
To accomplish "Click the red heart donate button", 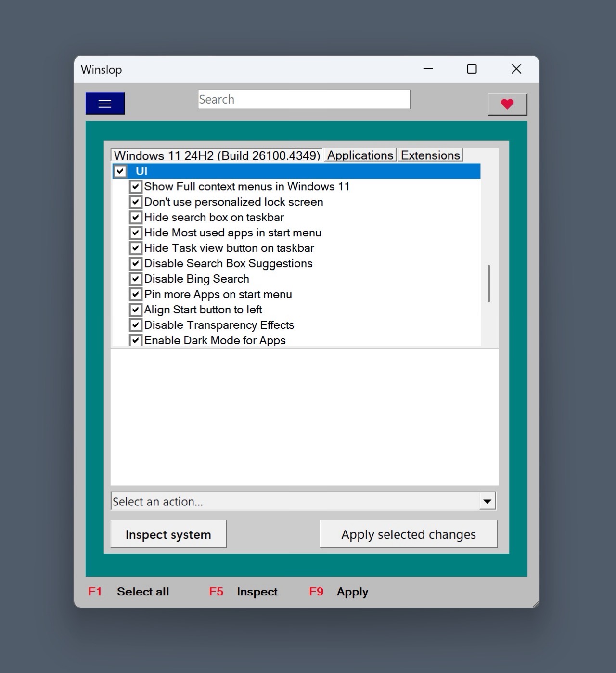I will point(507,104).
